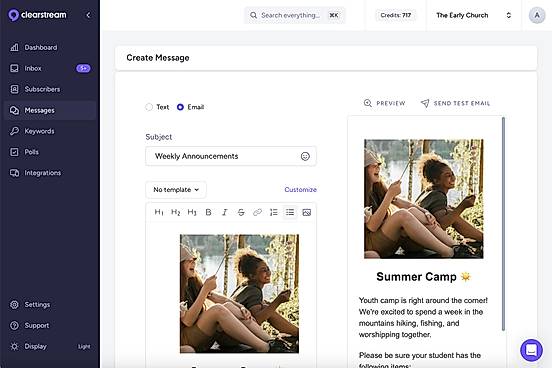This screenshot has width=552, height=368.
Task: Toggle the Light display mode label
Action: coord(84,347)
